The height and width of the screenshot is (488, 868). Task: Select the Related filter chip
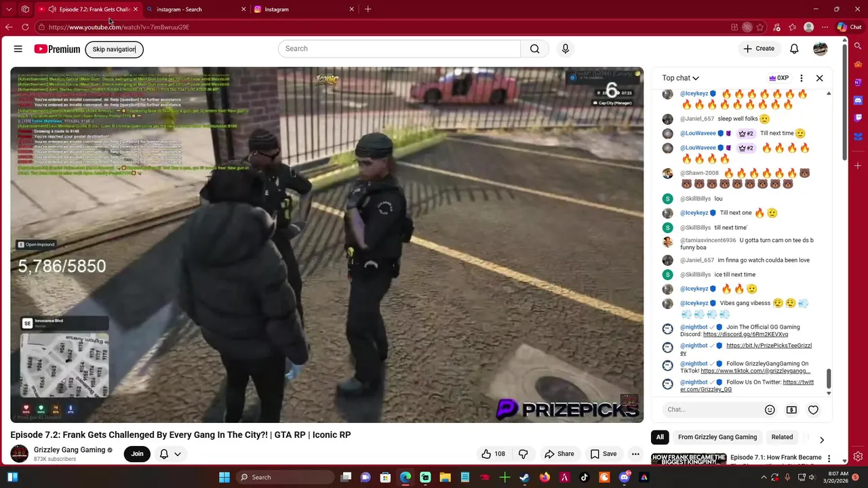(782, 437)
